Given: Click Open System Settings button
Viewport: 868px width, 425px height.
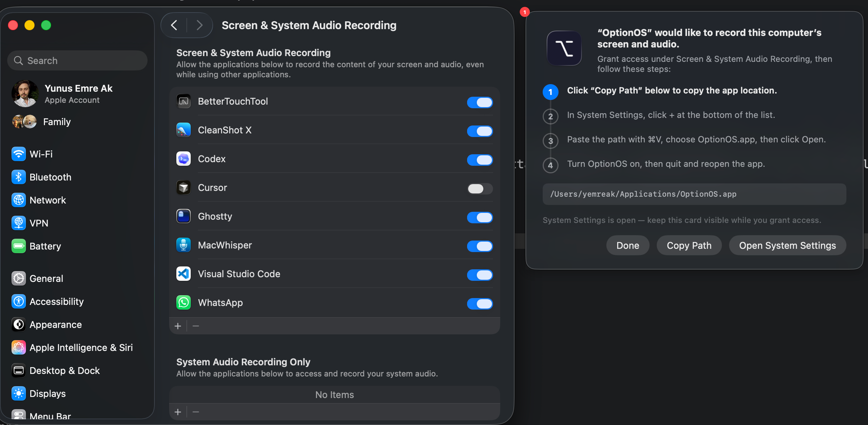Looking at the screenshot, I should (x=787, y=246).
